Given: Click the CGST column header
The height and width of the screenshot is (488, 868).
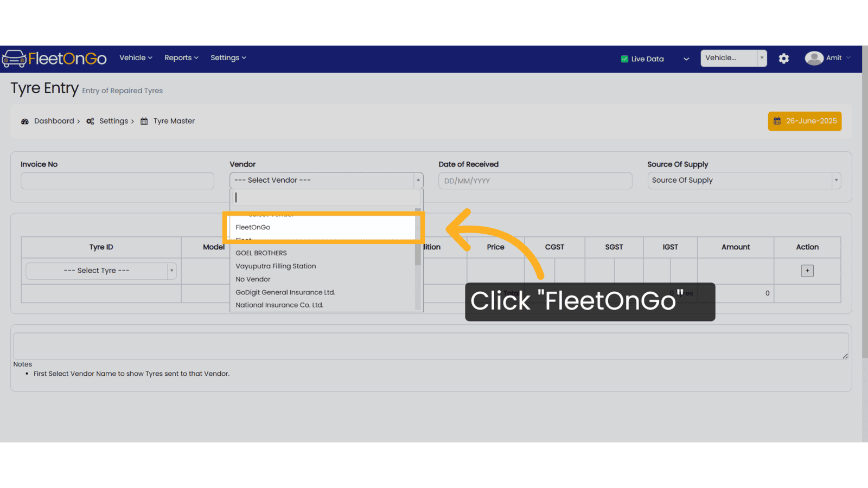Looking at the screenshot, I should tap(554, 247).
